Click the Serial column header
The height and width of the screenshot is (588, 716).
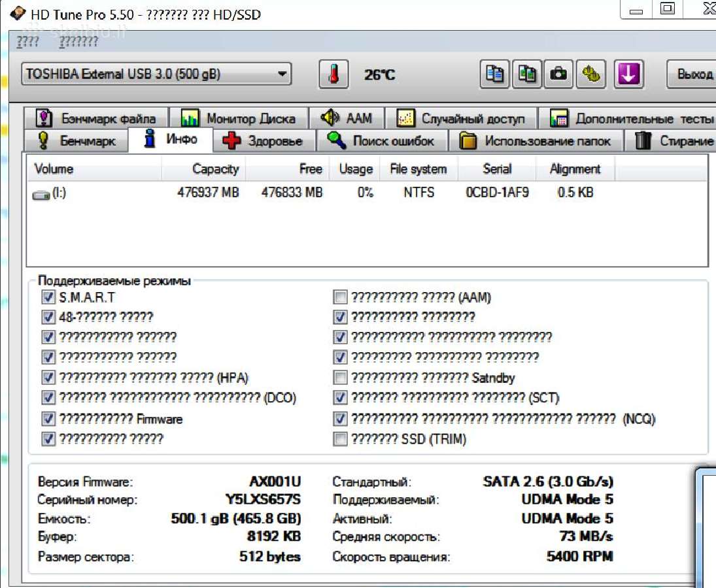497,169
